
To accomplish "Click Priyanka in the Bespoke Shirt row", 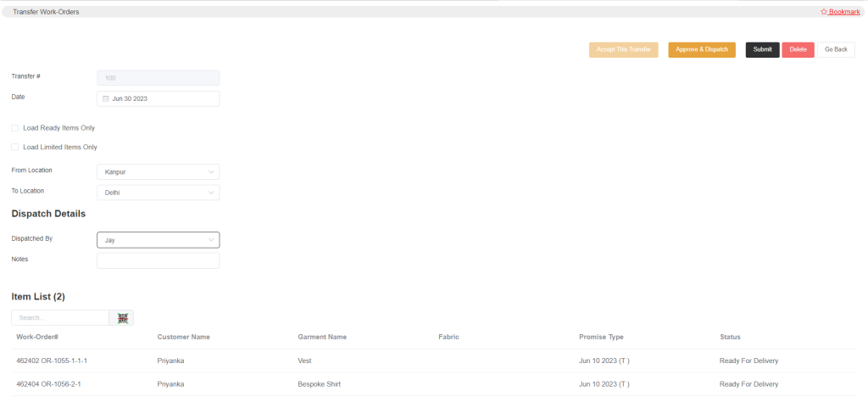I will pyautogui.click(x=170, y=384).
